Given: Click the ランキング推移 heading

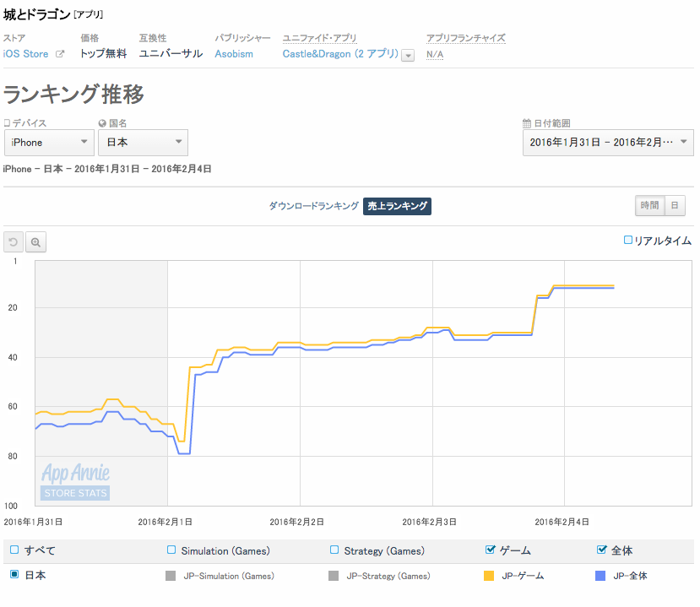Looking at the screenshot, I should click(x=73, y=95).
